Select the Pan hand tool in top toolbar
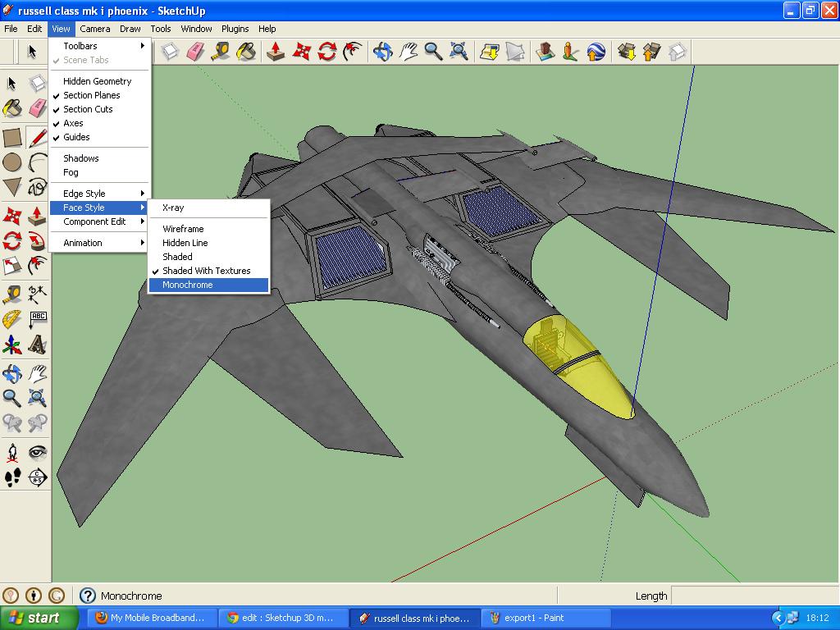The image size is (840, 630). pos(409,52)
